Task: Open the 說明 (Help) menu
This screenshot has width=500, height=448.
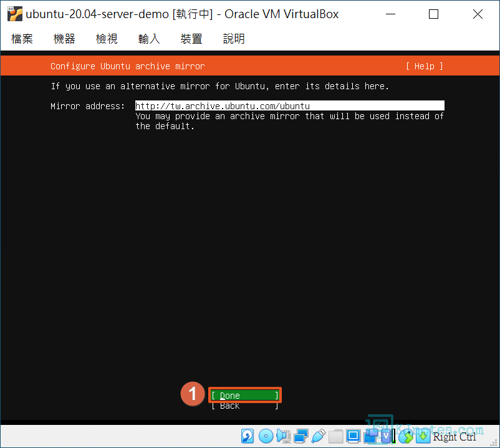Action: (234, 39)
